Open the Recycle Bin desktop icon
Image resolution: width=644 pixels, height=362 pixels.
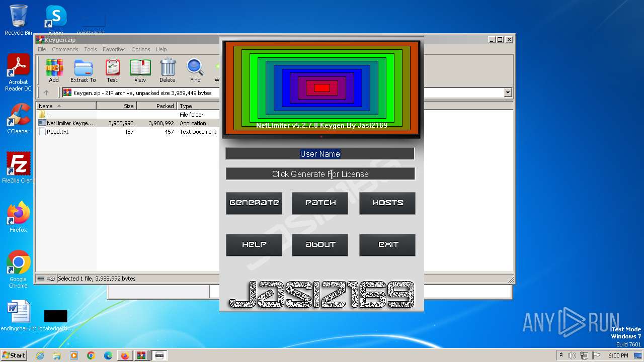[x=18, y=20]
